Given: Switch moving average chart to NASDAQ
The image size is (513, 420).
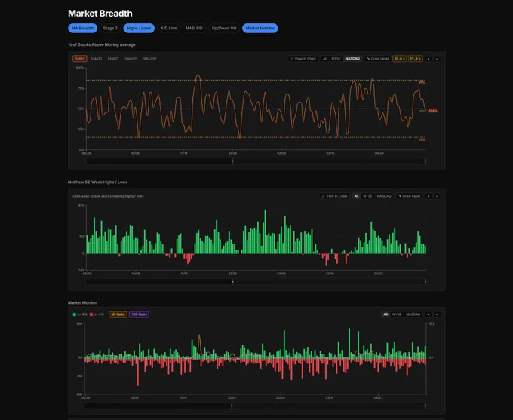Looking at the screenshot, I should click(352, 59).
